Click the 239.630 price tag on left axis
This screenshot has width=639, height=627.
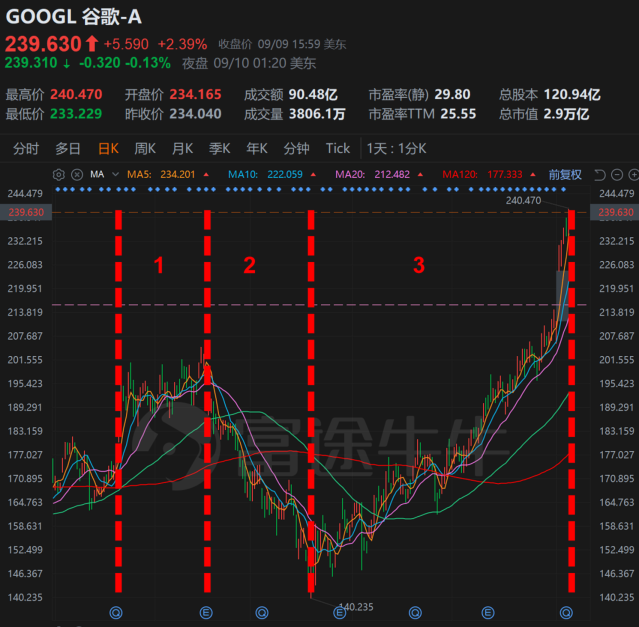(x=26, y=212)
